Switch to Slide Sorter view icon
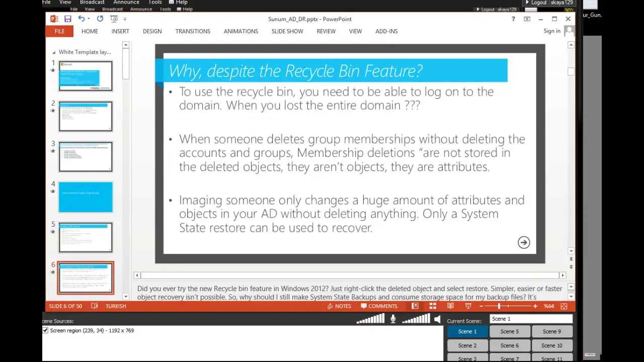The image size is (644, 362). click(433, 306)
